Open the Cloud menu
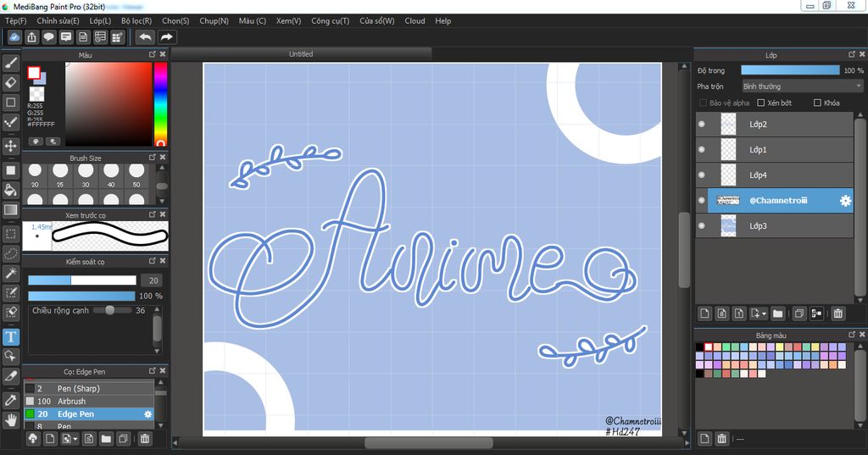This screenshot has width=868, height=455. click(x=415, y=20)
